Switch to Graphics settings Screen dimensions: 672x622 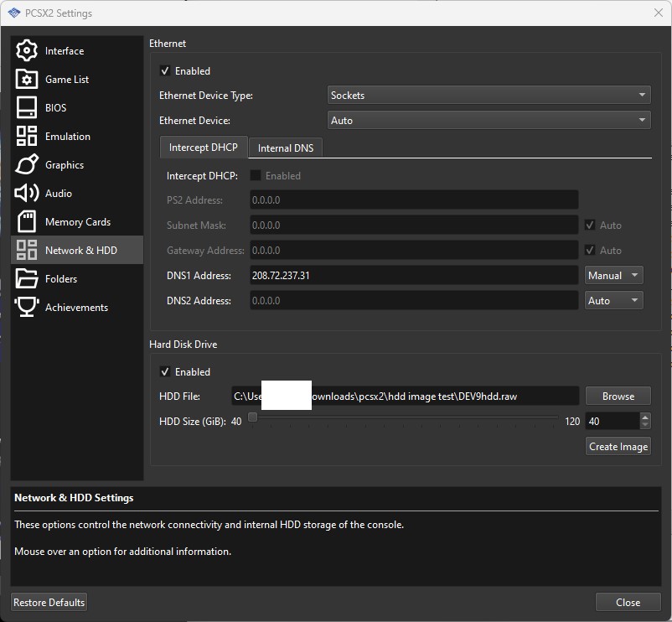65,165
